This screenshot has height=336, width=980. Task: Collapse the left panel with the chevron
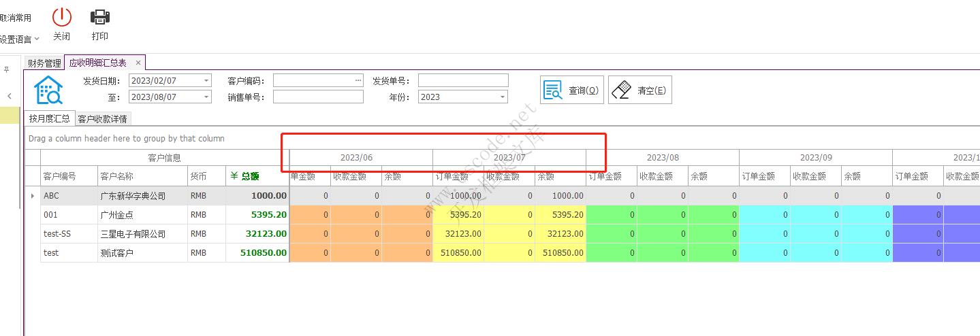point(9,97)
